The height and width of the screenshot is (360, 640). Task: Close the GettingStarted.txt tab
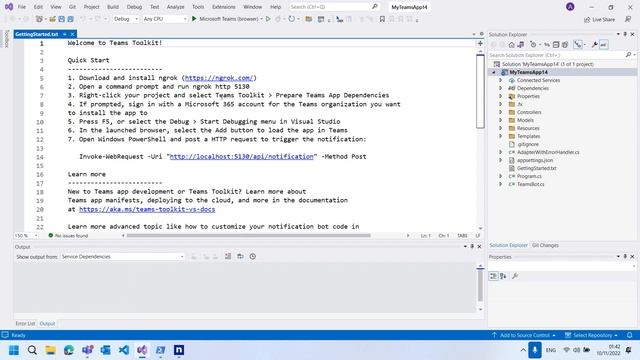(x=72, y=34)
